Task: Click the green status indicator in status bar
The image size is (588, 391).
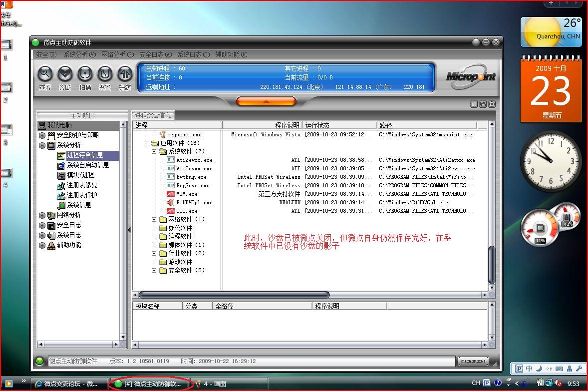Action: [x=39, y=361]
